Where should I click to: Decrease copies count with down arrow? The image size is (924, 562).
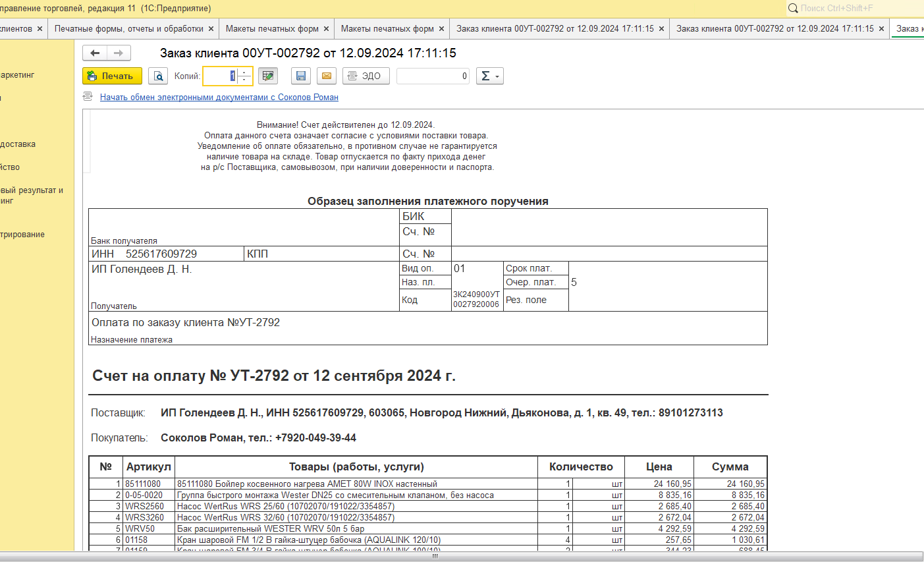[244, 80]
